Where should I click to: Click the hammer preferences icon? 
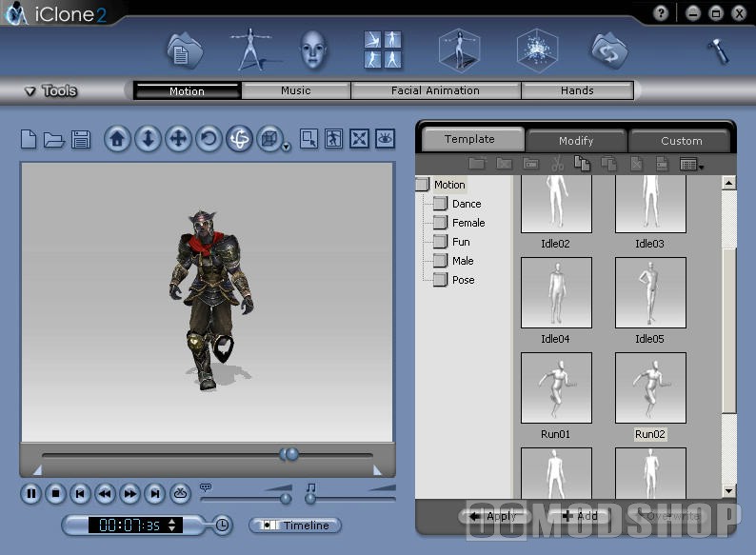[x=718, y=51]
